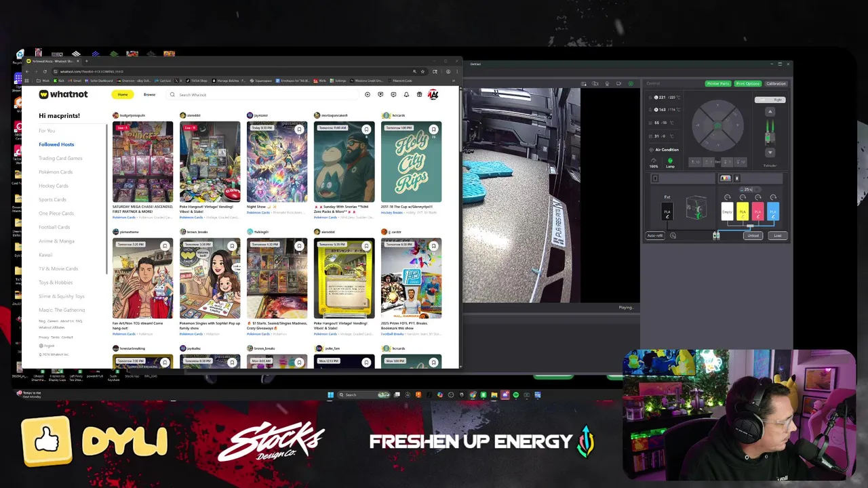Open the Chrome three-dot menu
The image size is (868, 488).
(456, 71)
